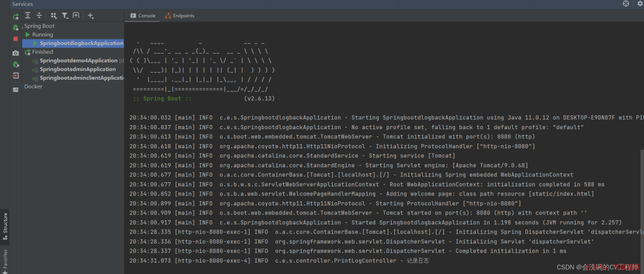Image resolution: width=644 pixels, height=274 pixels.
Task: Click the Rerun service icon
Action: click(16, 17)
